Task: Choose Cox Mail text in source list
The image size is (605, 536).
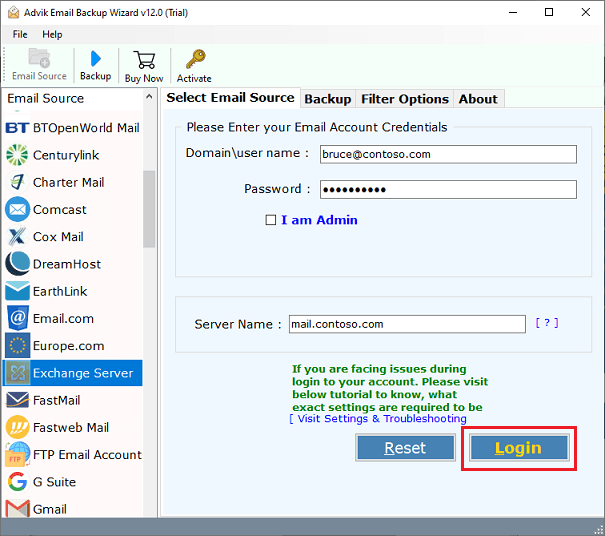Action: (58, 237)
